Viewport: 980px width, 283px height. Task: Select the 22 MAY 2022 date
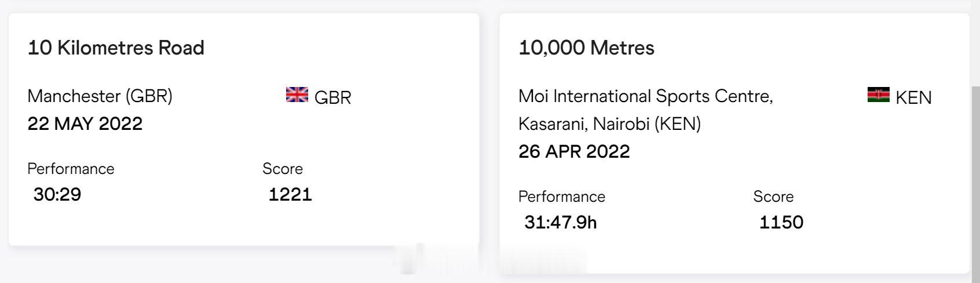pyautogui.click(x=85, y=124)
